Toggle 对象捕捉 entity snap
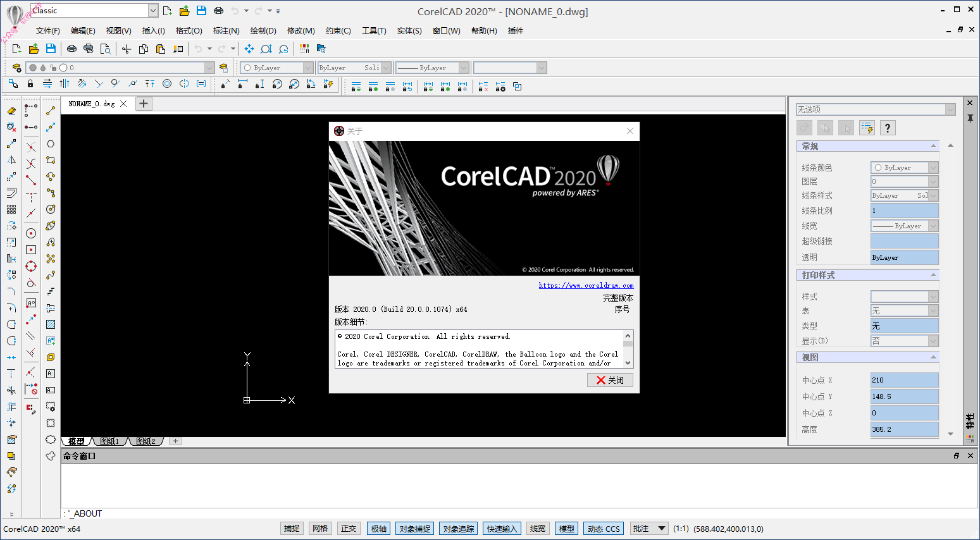The image size is (980, 540). [414, 529]
